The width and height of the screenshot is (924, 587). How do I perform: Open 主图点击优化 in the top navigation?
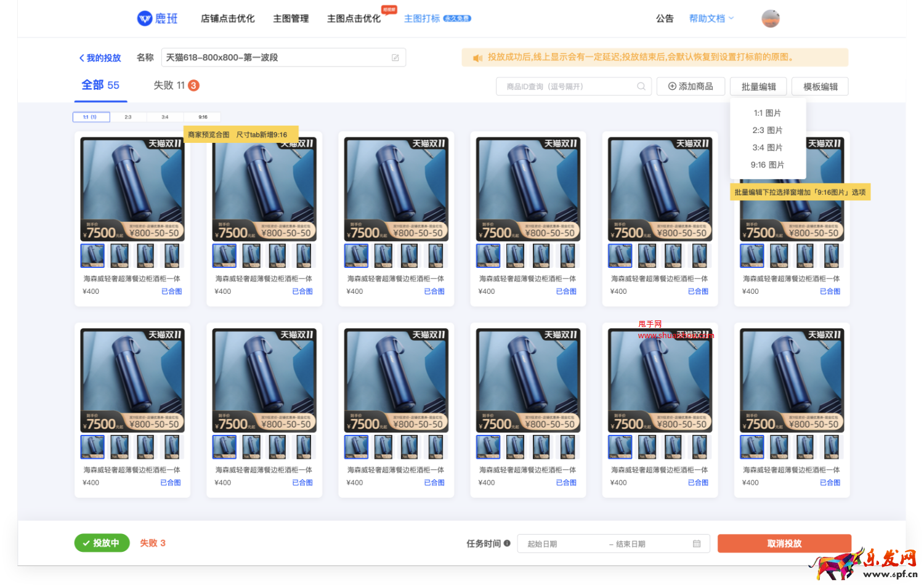coord(354,18)
